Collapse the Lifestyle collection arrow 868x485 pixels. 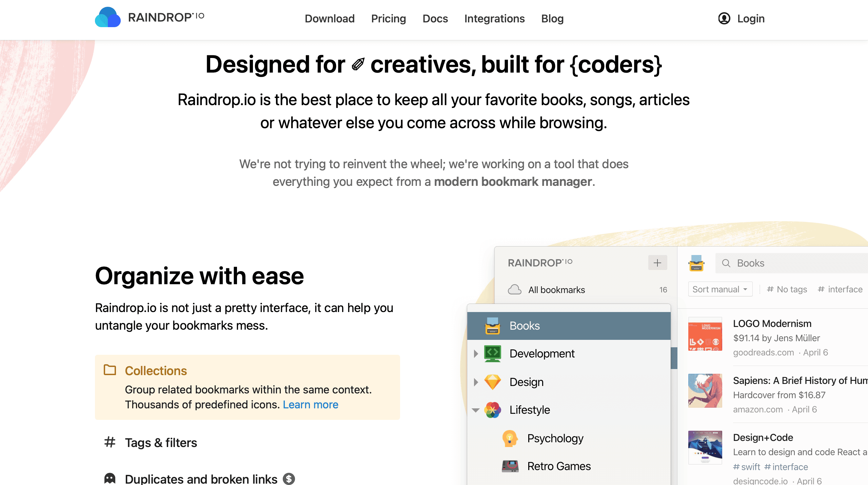pyautogui.click(x=476, y=410)
